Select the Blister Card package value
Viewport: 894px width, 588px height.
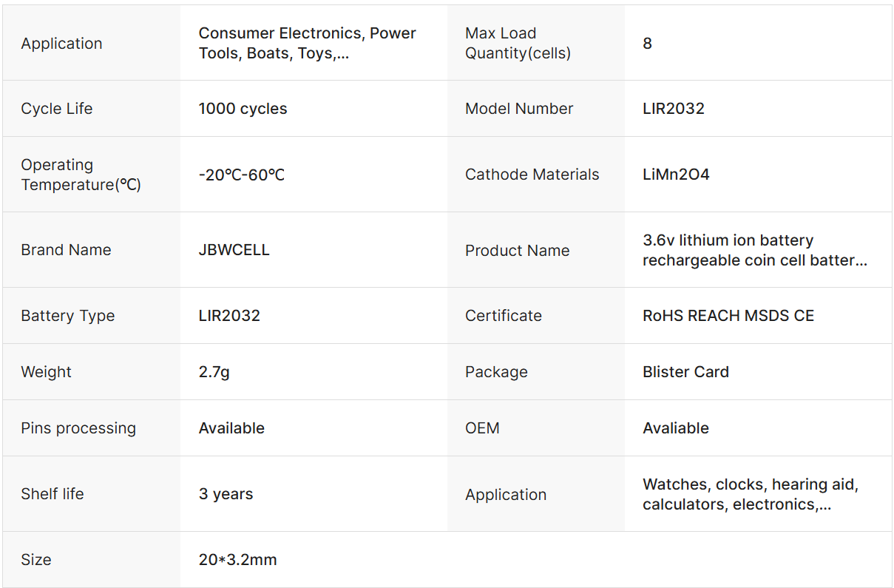click(x=685, y=372)
